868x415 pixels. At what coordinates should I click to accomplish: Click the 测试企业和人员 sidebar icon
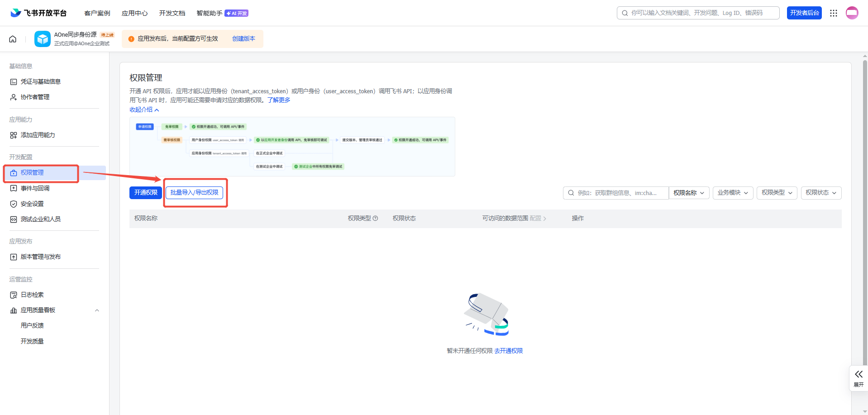14,219
